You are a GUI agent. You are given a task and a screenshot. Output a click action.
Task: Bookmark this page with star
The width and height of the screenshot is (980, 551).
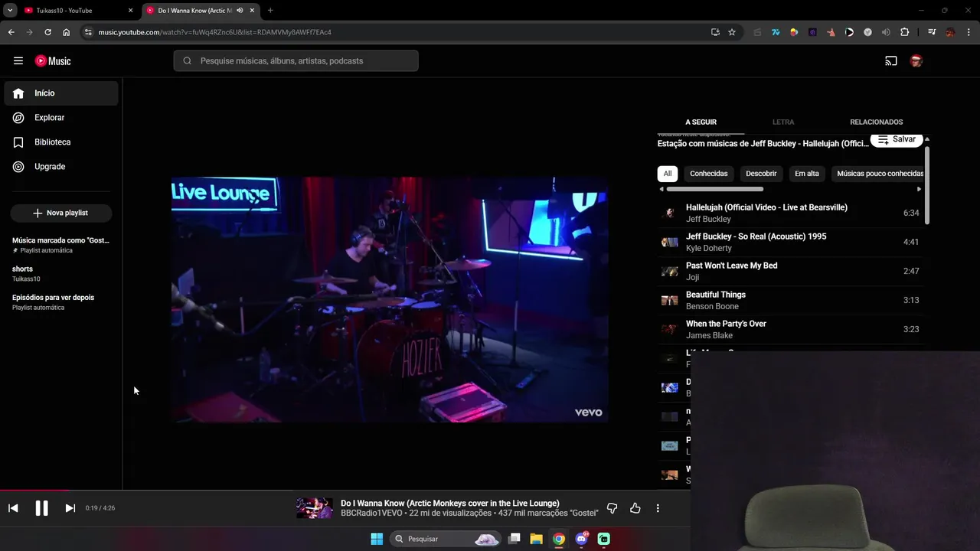point(732,32)
